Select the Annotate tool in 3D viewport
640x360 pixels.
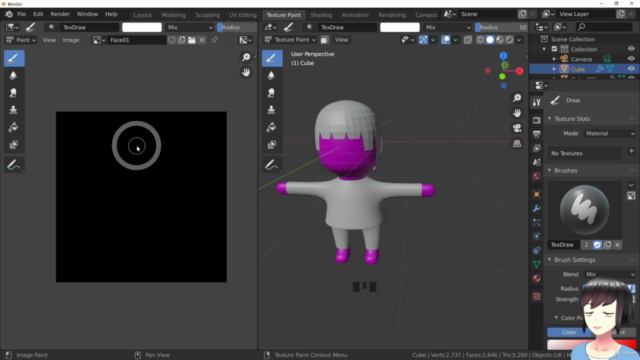pyautogui.click(x=271, y=165)
